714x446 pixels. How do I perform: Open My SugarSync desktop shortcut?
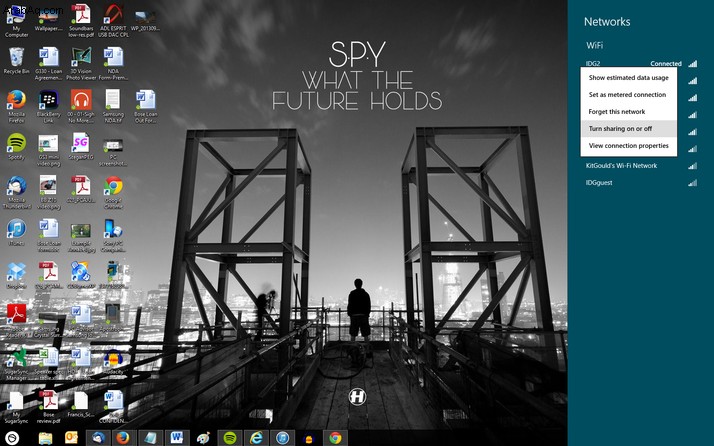[16, 407]
